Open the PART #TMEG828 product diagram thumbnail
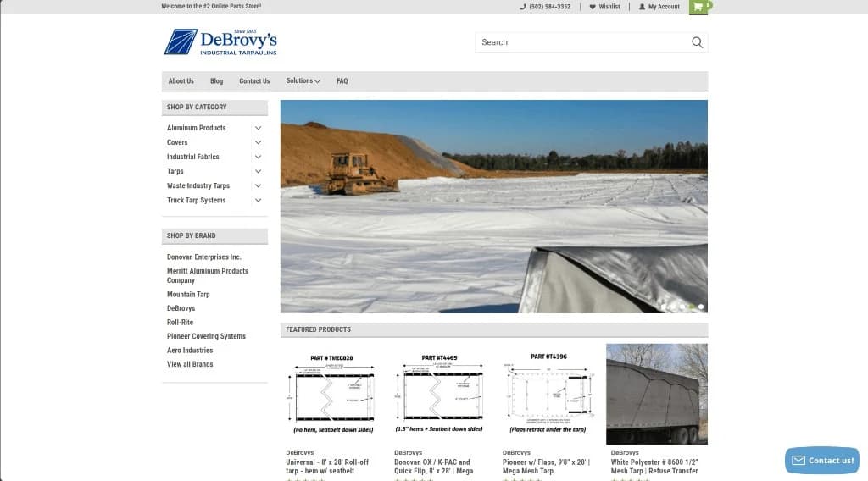The height and width of the screenshot is (481, 868). coord(332,394)
